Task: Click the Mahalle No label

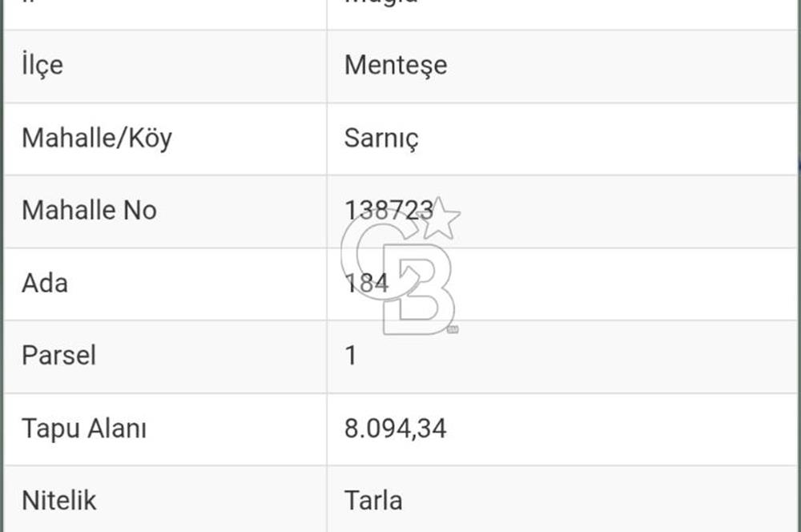Action: point(89,210)
